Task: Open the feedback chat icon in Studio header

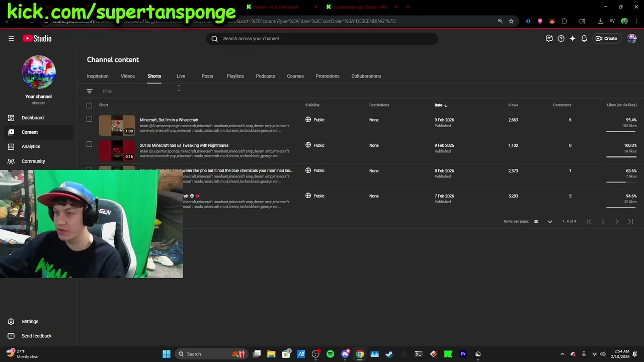Action: (x=549, y=38)
